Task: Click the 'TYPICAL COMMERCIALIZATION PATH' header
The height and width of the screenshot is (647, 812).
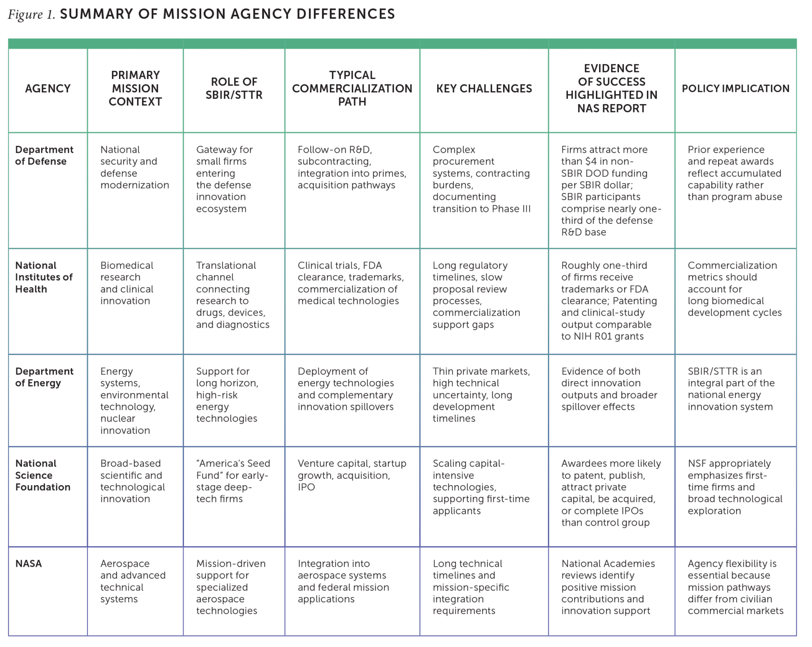Action: pyautogui.click(x=352, y=88)
